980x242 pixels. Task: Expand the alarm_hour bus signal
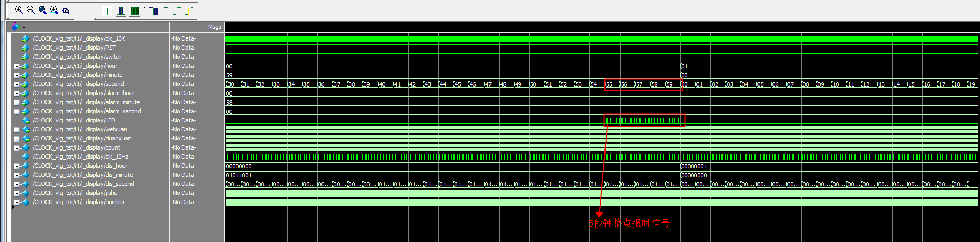pos(17,93)
